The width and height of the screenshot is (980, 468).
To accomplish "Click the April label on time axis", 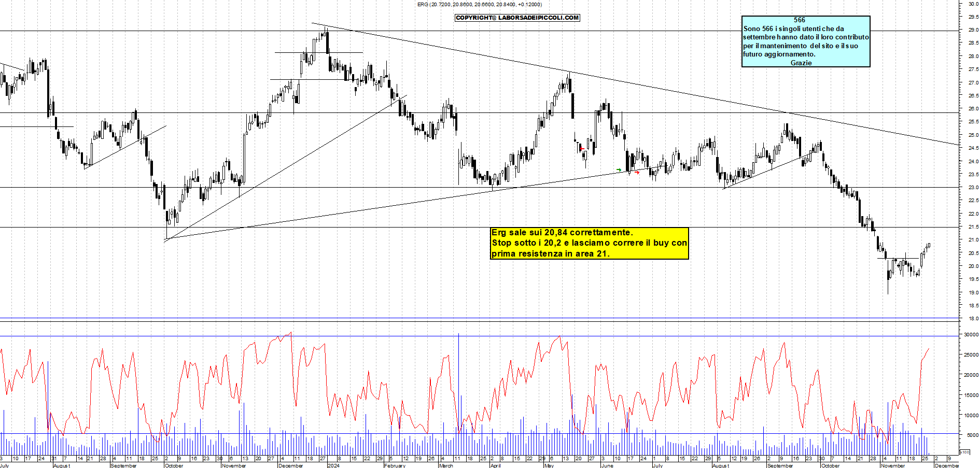I will tap(495, 465).
